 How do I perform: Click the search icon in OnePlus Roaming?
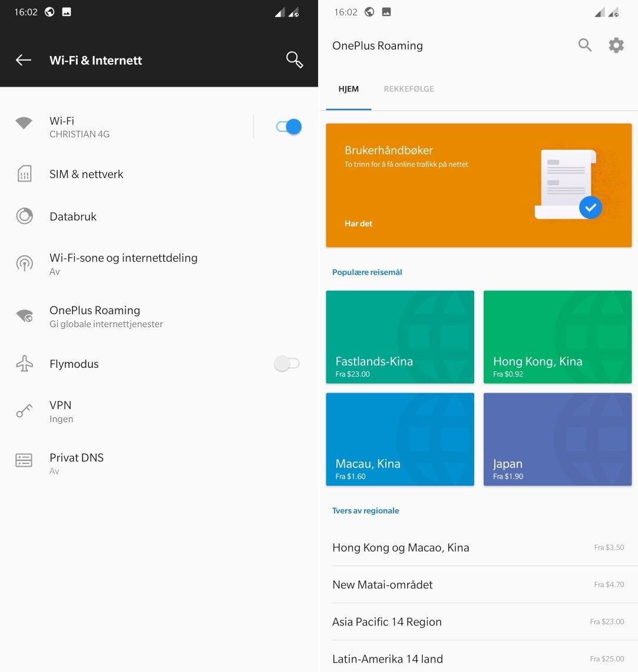point(584,45)
